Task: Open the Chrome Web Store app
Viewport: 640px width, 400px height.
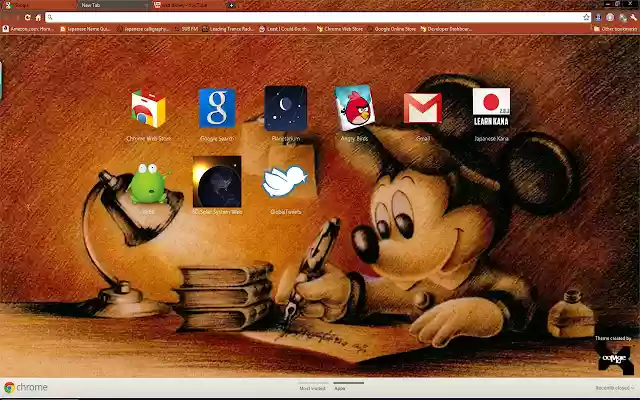Action: click(x=148, y=109)
